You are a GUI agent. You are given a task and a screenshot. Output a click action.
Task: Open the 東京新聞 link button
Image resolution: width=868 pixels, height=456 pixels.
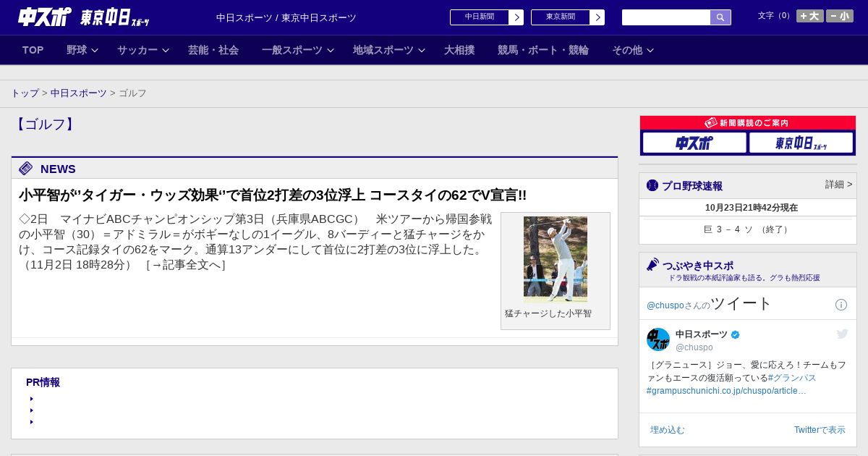(561, 17)
